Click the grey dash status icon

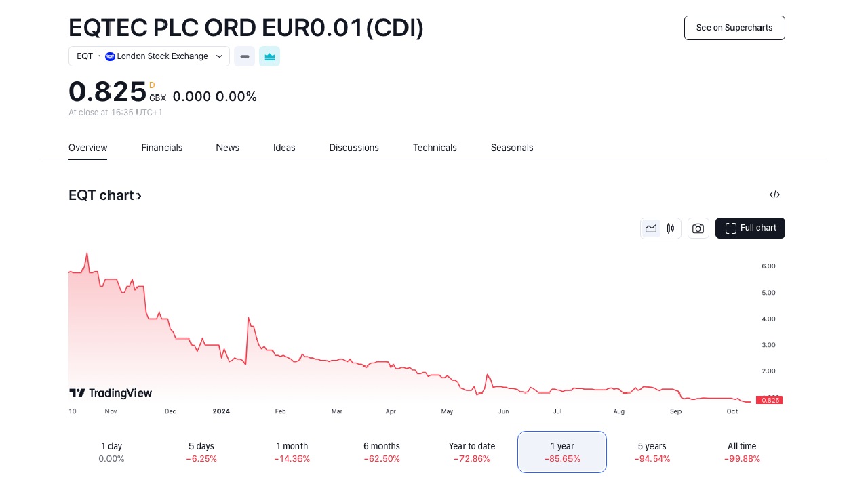244,56
